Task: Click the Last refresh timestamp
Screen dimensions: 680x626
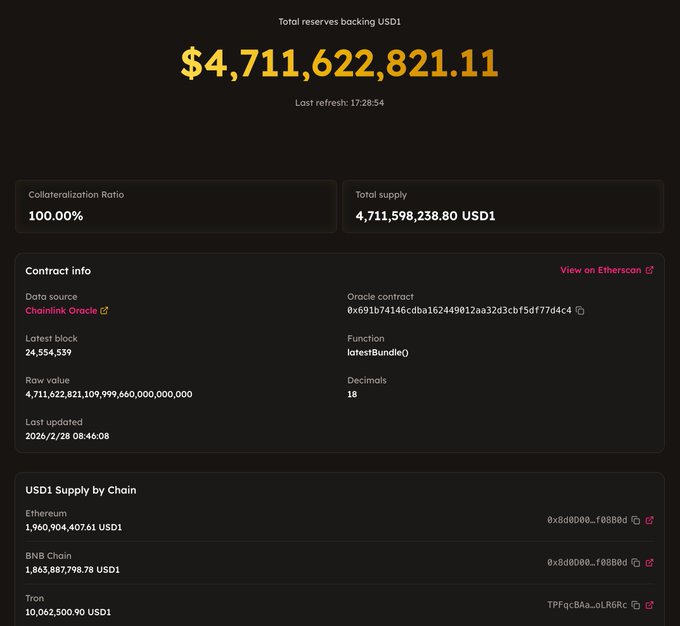Action: [339, 103]
